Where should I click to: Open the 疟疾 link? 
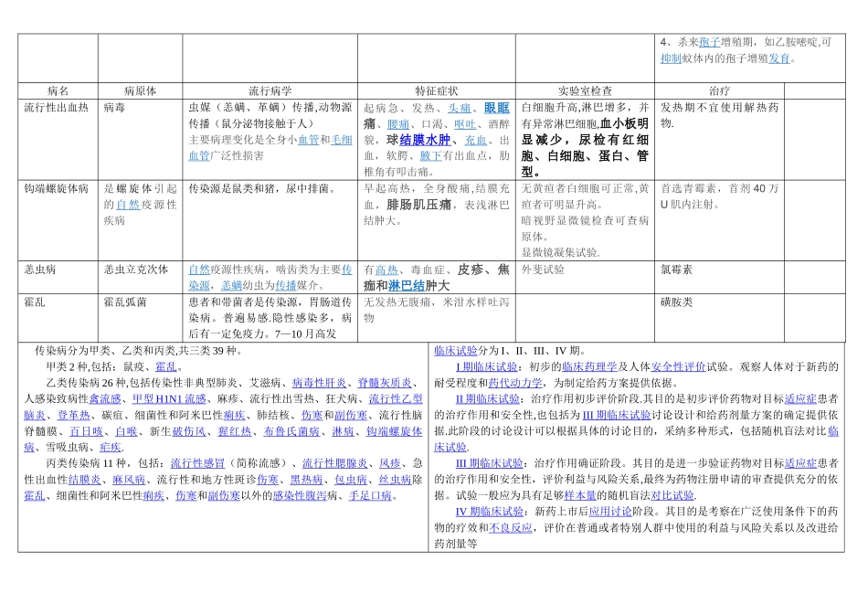point(111,447)
